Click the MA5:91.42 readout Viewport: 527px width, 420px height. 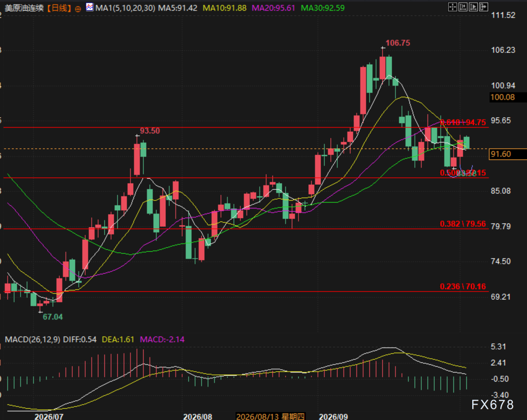click(x=178, y=8)
